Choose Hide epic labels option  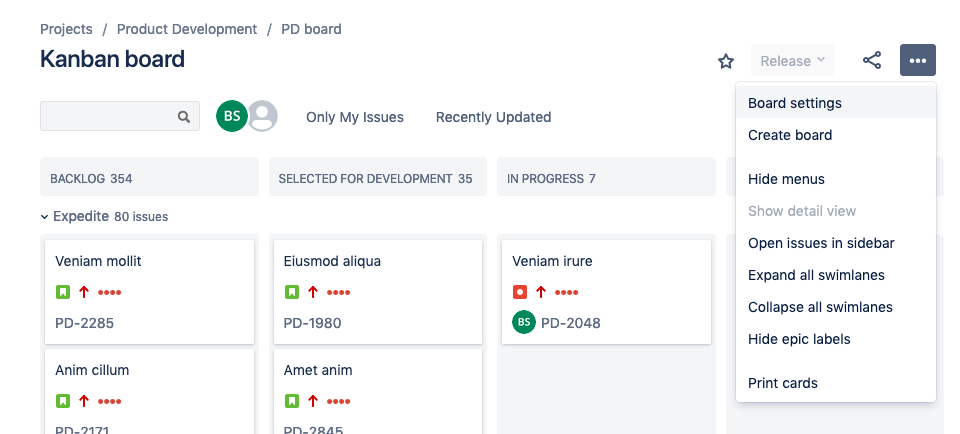pyautogui.click(x=799, y=339)
